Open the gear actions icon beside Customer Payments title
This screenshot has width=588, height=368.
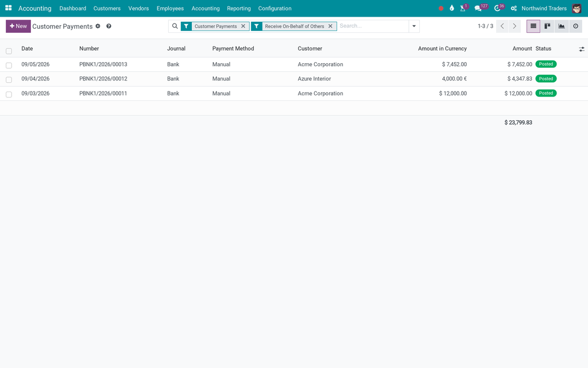point(98,26)
